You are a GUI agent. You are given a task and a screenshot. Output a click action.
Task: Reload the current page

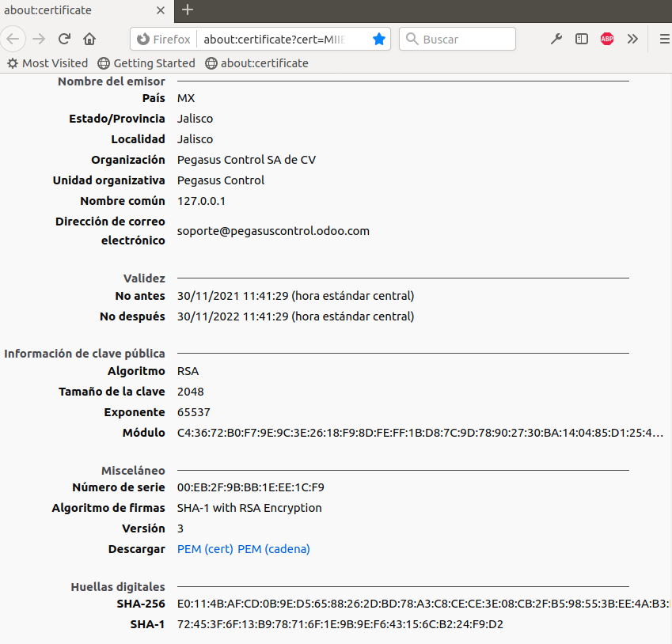click(64, 39)
